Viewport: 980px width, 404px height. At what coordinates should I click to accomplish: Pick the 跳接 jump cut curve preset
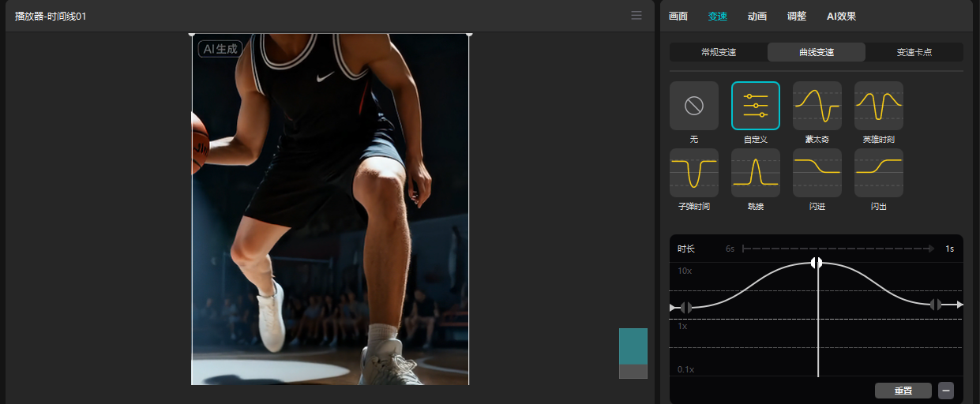[x=755, y=173]
